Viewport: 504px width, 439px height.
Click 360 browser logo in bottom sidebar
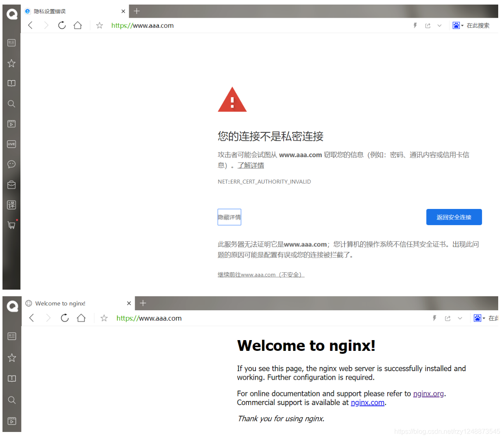pos(12,306)
